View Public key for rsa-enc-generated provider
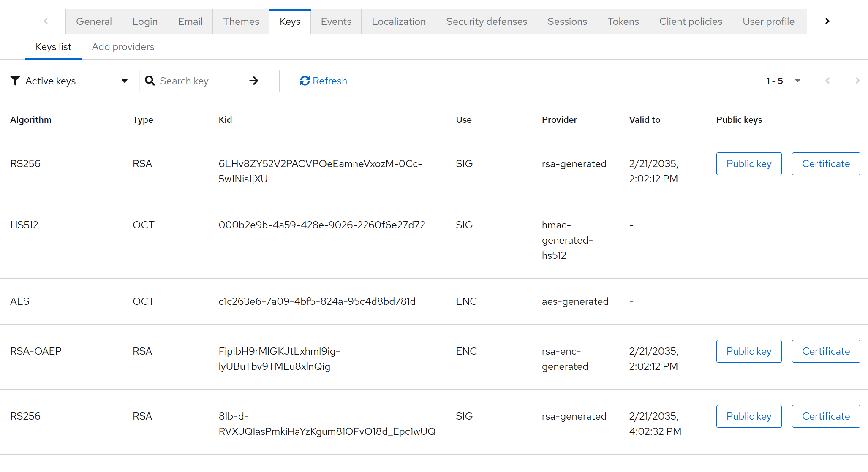Image resolution: width=868 pixels, height=472 pixels. point(748,351)
